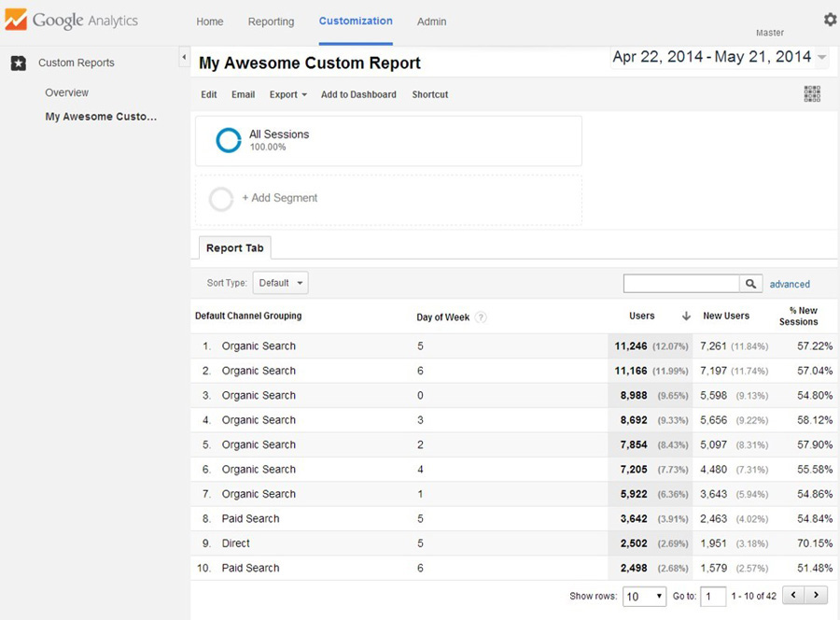This screenshot has width=840, height=620.
Task: Click the Custom Reports star icon
Action: tap(19, 63)
